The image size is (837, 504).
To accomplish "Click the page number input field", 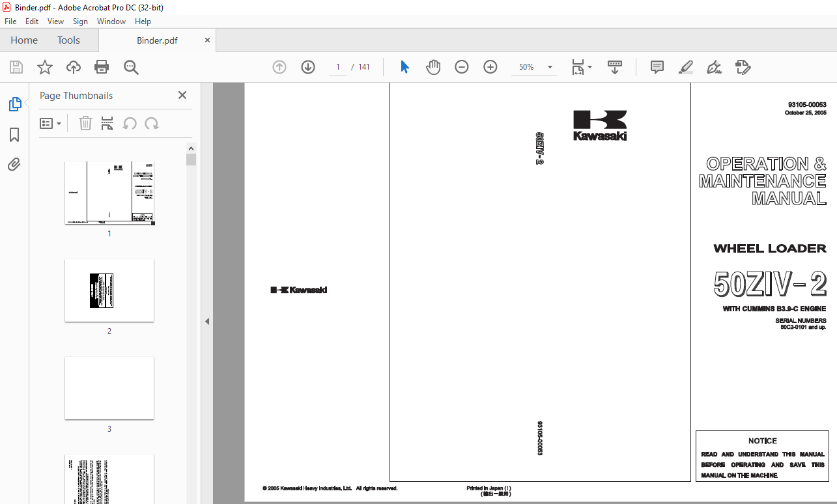I will pos(338,67).
